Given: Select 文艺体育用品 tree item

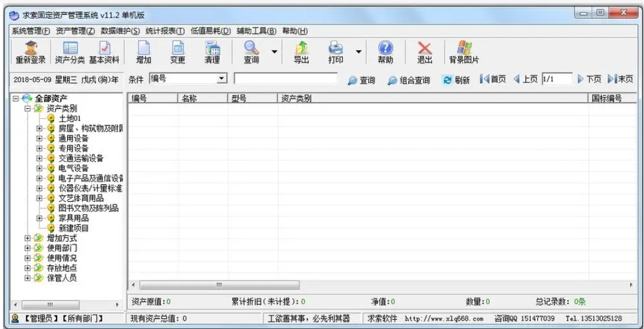Looking at the screenshot, I should 81,198.
